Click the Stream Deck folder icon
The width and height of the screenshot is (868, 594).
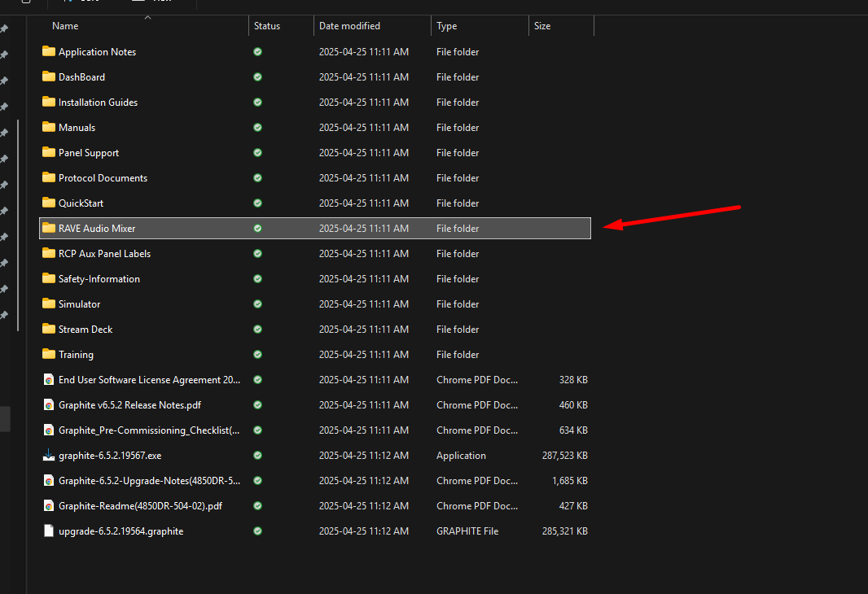click(x=49, y=329)
